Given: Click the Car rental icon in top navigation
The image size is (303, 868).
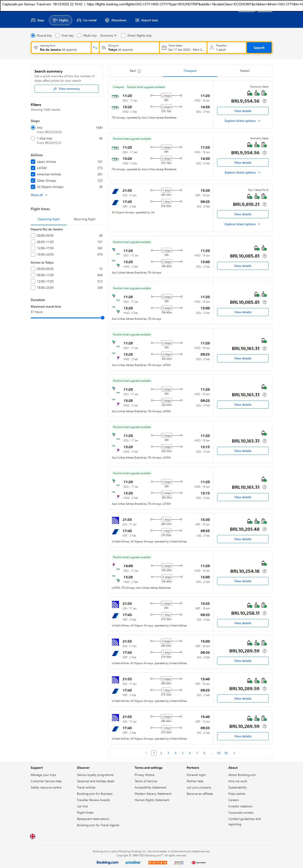Looking at the screenshot, I should pyautogui.click(x=79, y=20).
